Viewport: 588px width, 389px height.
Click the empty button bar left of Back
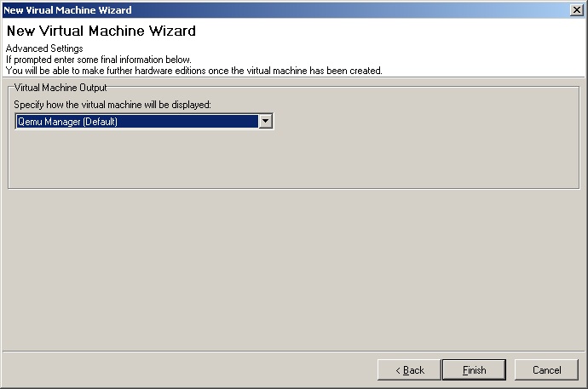(x=187, y=370)
